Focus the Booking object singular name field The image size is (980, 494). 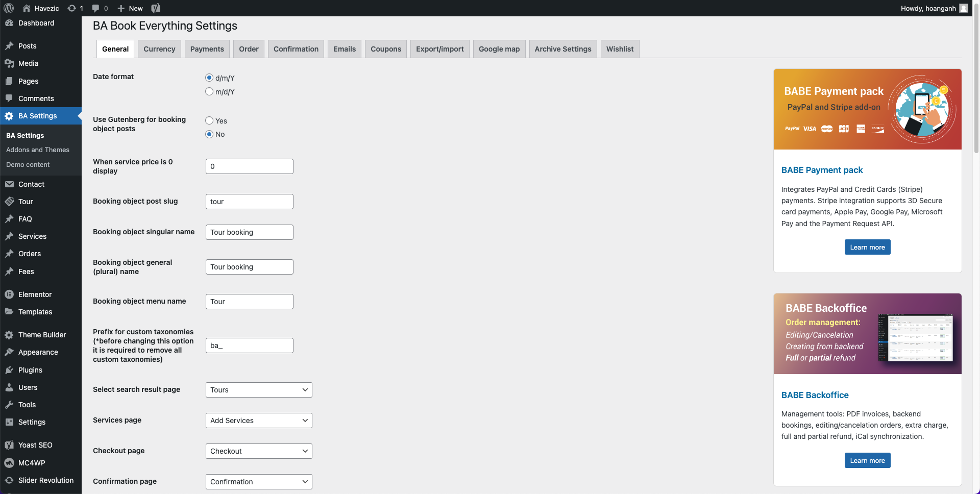point(250,232)
